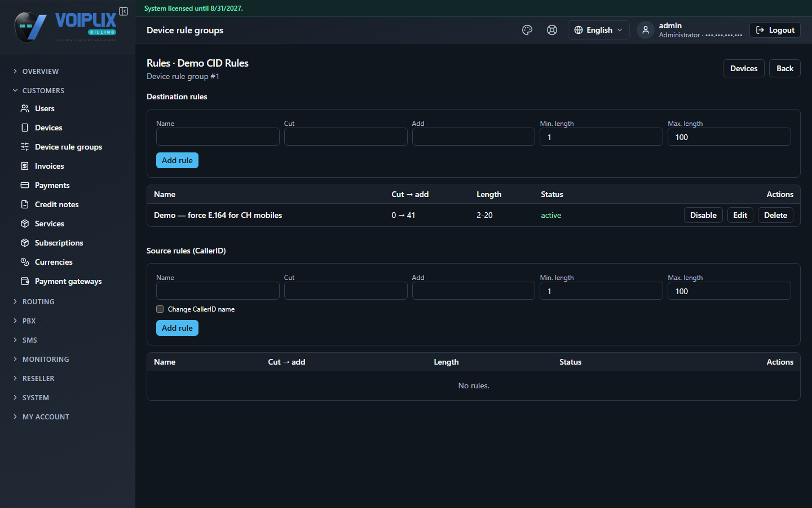Click Source rules Max. length field
The height and width of the screenshot is (508, 812).
point(729,291)
